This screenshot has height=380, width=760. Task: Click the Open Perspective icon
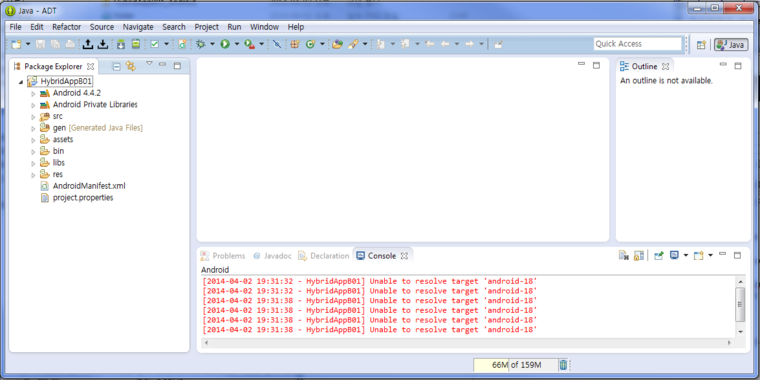coord(701,45)
